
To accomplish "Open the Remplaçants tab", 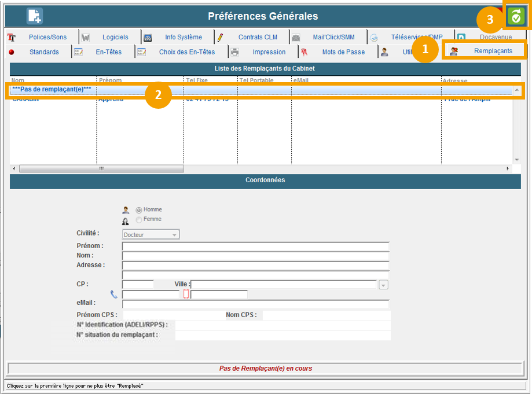I will [493, 51].
